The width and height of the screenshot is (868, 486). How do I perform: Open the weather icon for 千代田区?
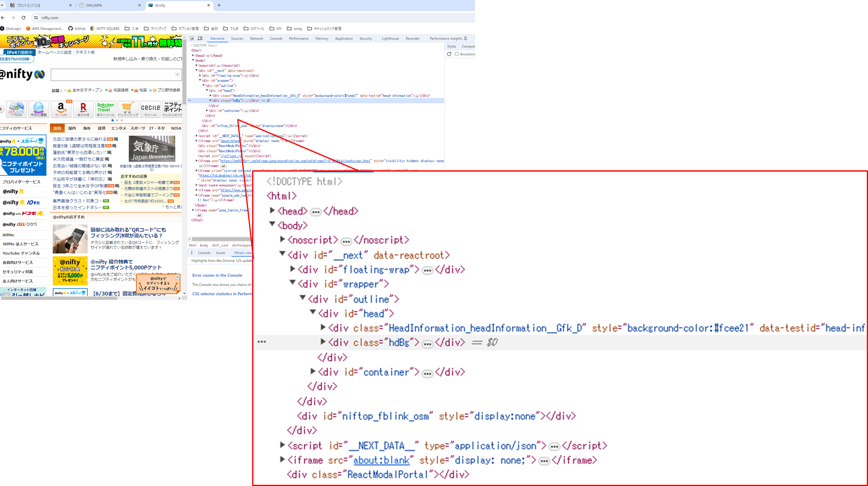[x=17, y=109]
